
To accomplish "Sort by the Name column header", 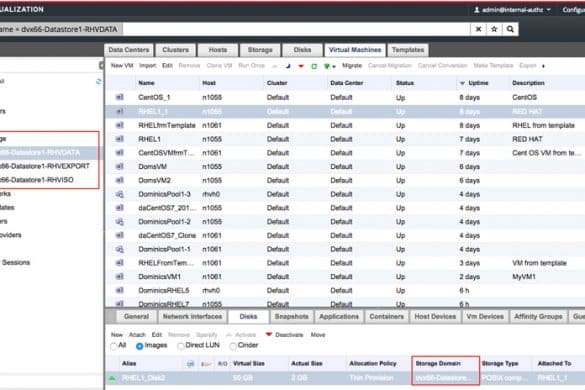I will 146,83.
